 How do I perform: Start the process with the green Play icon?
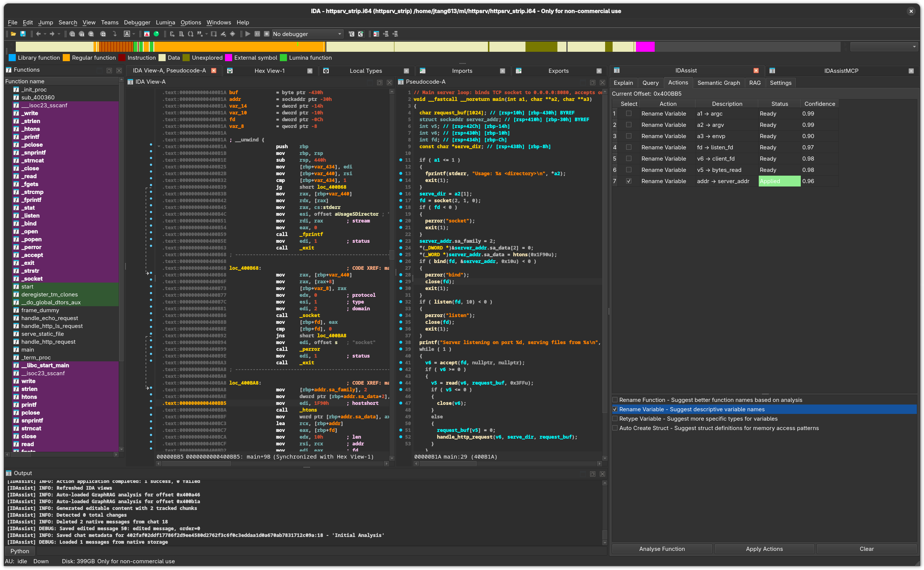coord(248,34)
